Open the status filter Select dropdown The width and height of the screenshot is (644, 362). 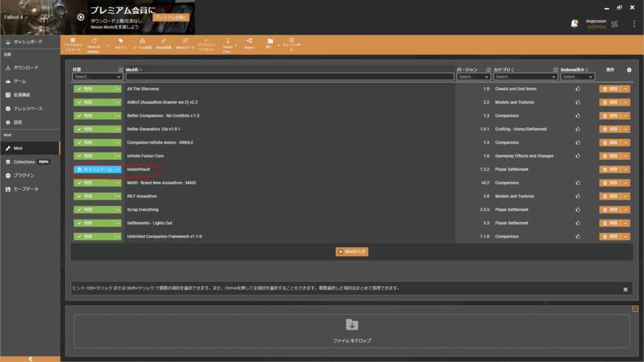[x=97, y=77]
